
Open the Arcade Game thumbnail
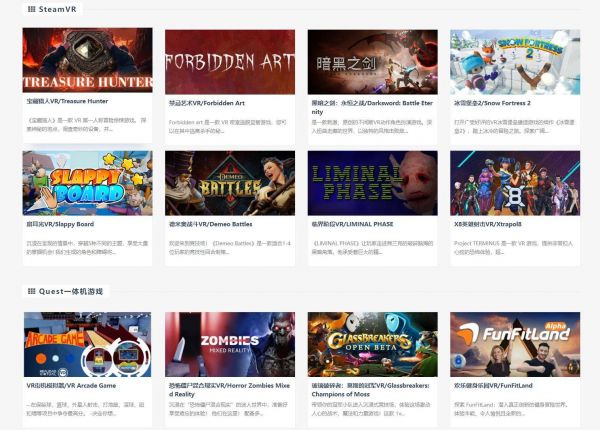87,344
